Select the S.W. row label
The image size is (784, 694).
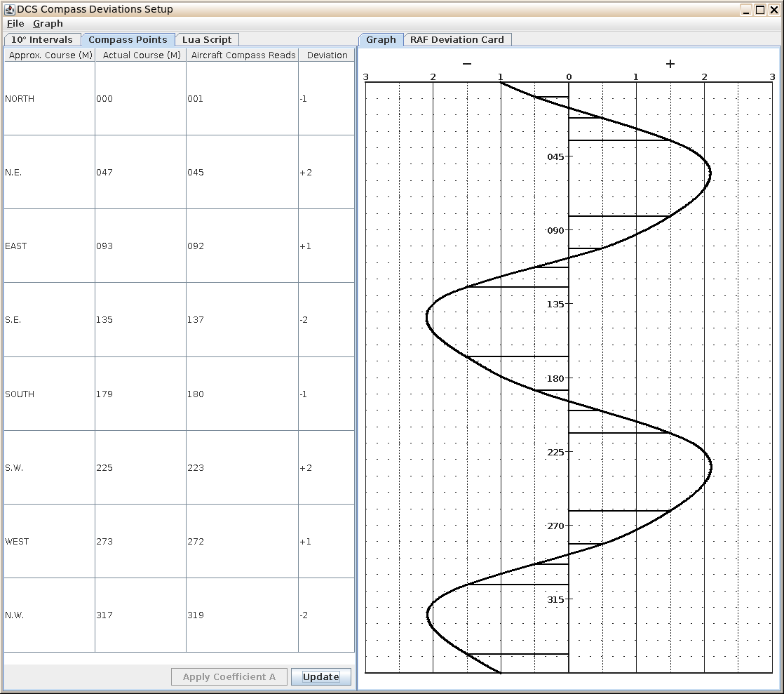[x=14, y=467]
